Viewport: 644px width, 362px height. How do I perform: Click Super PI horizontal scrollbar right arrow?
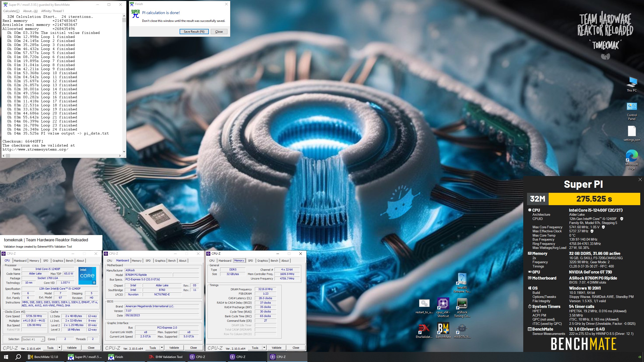pos(120,156)
